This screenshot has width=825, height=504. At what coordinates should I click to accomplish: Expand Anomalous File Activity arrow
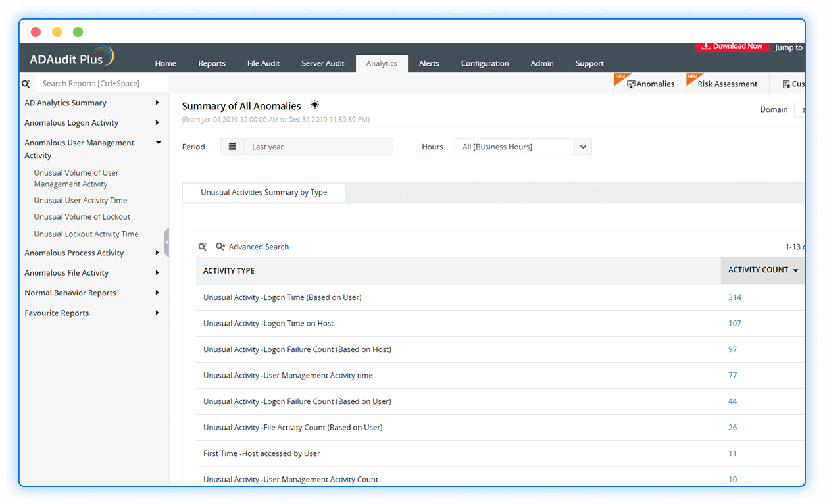coord(157,273)
